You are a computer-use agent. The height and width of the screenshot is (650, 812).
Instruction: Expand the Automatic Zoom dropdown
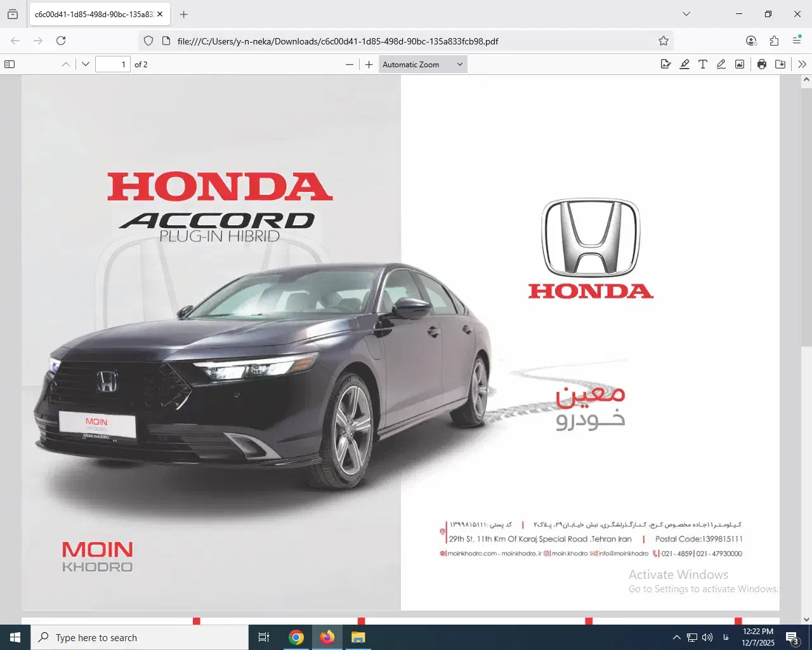point(422,64)
